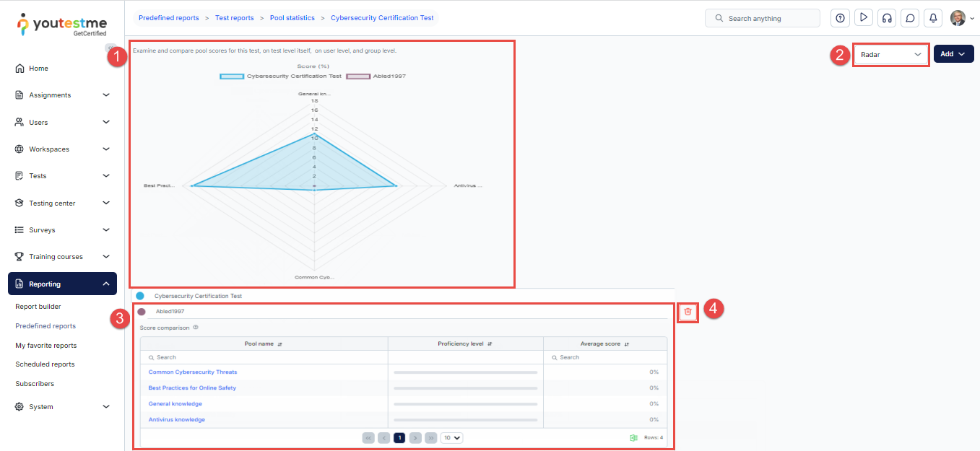This screenshot has height=451, width=980.
Task: Click the play tutorial icon in header
Action: tap(863, 18)
